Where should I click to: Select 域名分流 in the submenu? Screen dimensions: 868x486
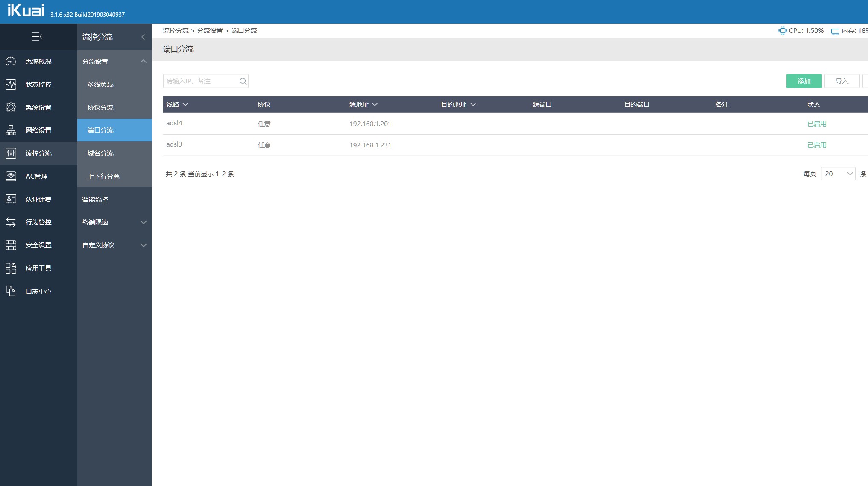click(101, 153)
